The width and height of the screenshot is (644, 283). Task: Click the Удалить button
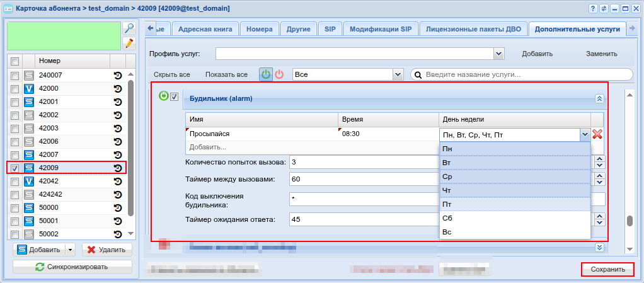(106, 250)
